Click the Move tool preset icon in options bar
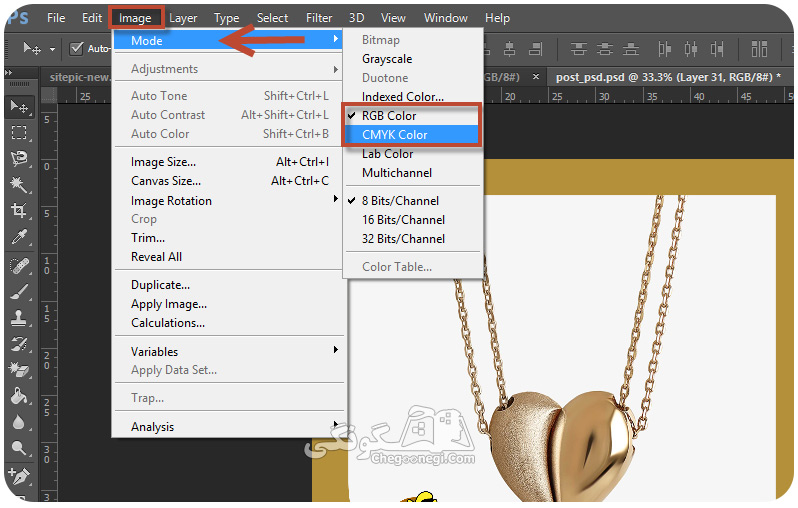 tap(32, 49)
